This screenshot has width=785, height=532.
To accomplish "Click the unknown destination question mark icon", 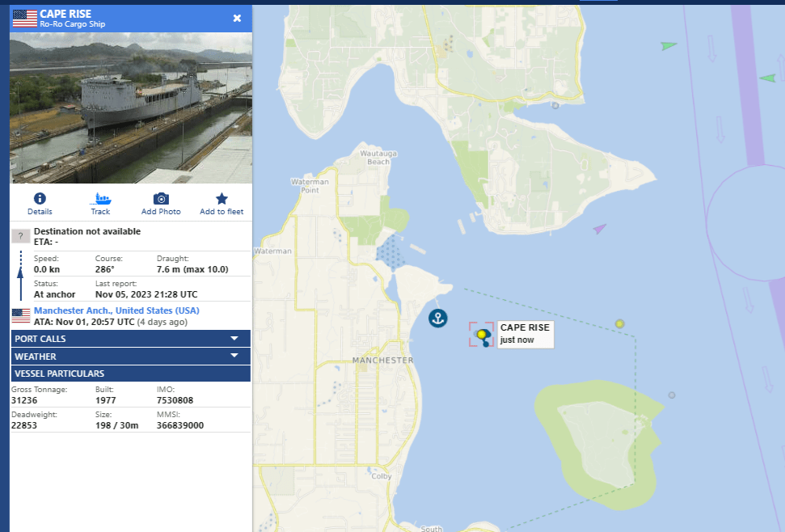I will 21,236.
